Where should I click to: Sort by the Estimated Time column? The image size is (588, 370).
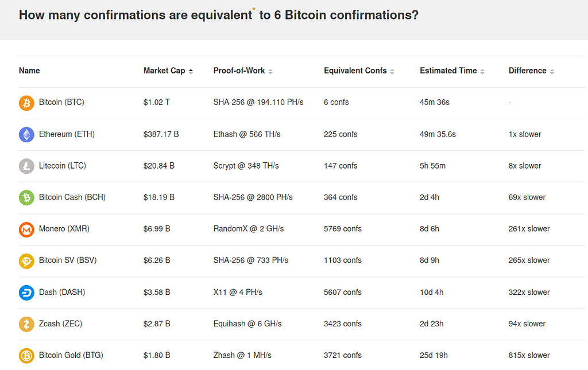coord(452,71)
